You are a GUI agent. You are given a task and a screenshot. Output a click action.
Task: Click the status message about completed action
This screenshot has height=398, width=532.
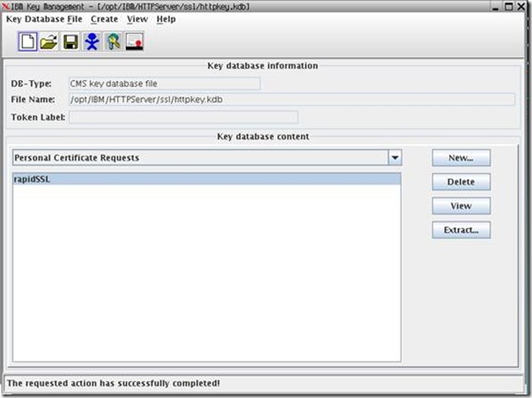coord(114,383)
